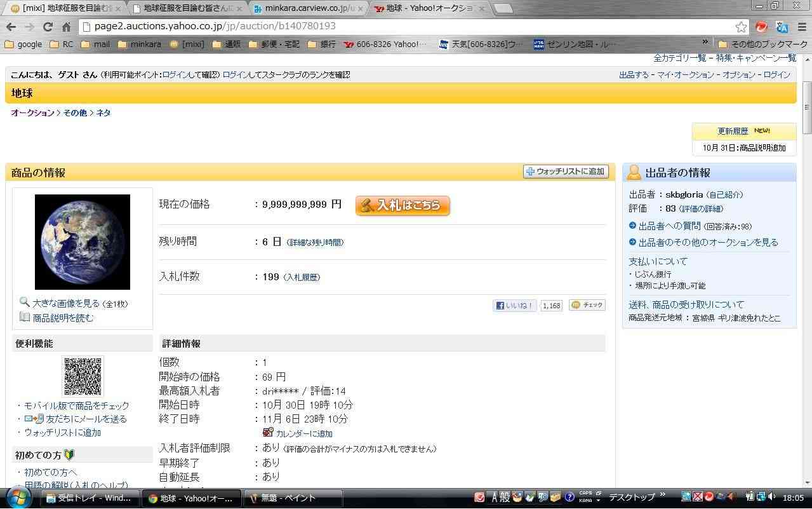This screenshot has height=509, width=812.
Task: Open the volume speaker tray icon
Action: coord(773,497)
